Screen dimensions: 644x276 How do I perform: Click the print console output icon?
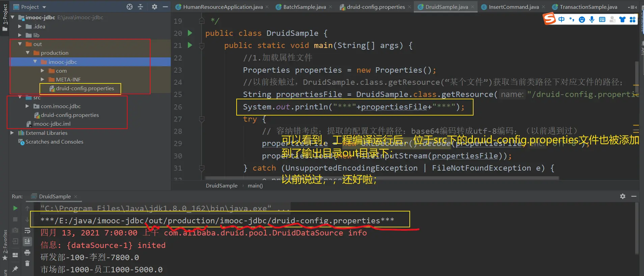27,253
